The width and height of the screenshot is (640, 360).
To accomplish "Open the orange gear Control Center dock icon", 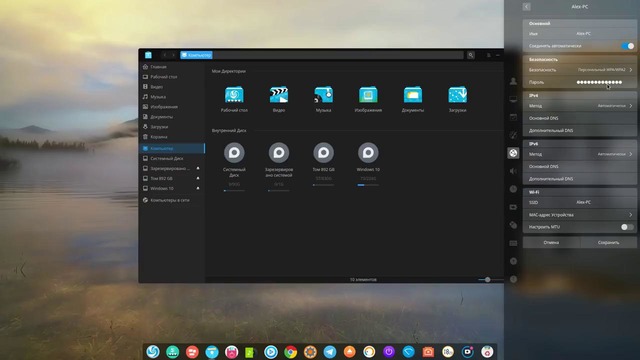I will 310,351.
